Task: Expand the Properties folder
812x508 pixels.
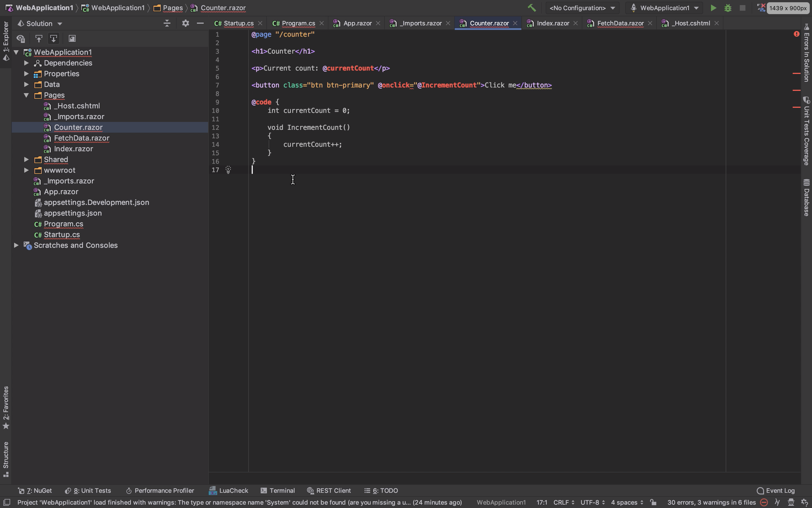Action: click(x=26, y=74)
